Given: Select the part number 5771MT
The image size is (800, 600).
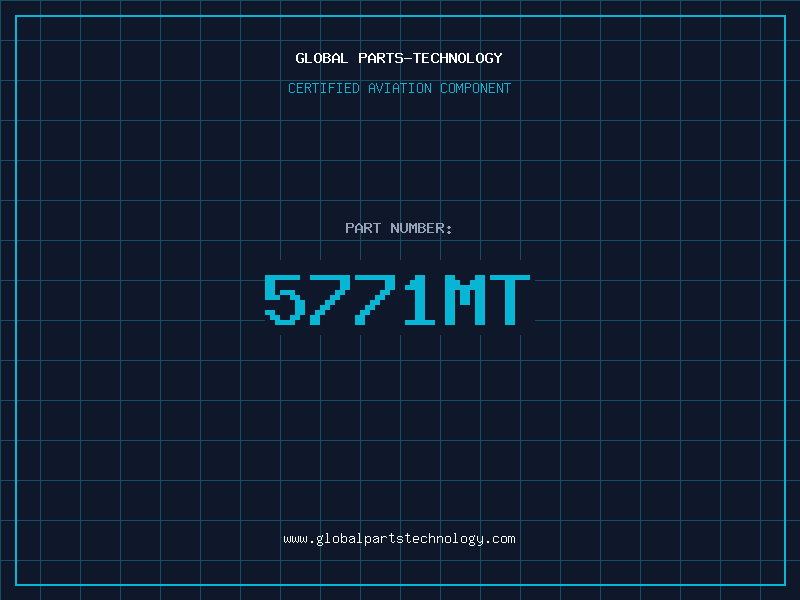Looking at the screenshot, I should [x=397, y=300].
